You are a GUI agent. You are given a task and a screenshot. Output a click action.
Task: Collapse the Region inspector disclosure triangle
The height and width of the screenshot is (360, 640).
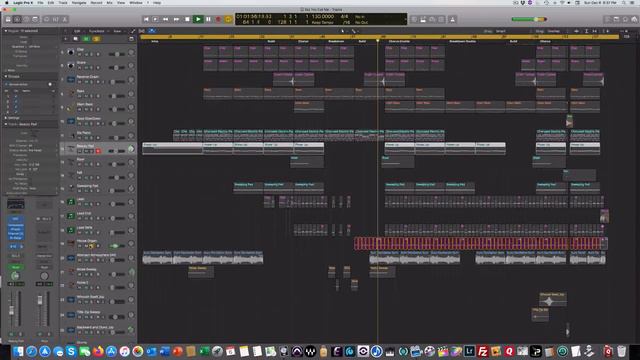(6, 31)
